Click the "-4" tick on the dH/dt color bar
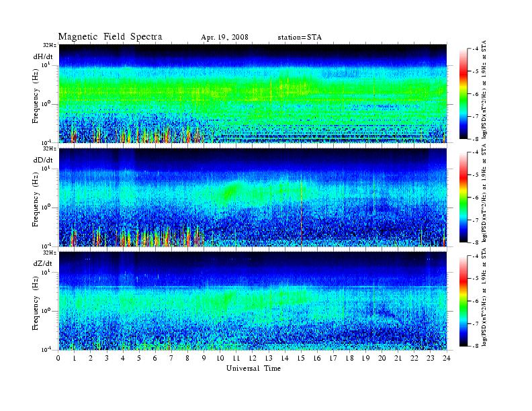532x411 pixels. pos(476,49)
